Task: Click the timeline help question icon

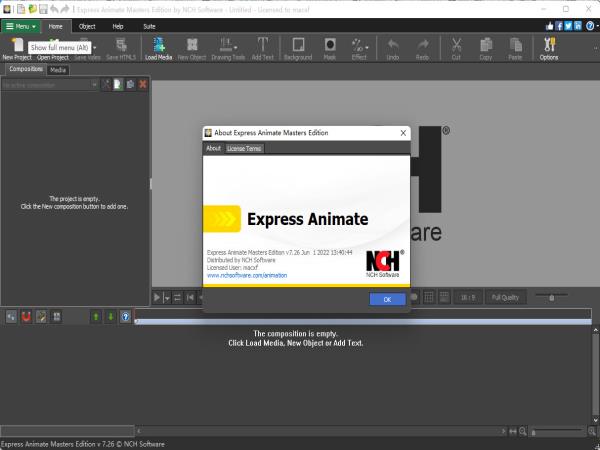Action: (126, 316)
